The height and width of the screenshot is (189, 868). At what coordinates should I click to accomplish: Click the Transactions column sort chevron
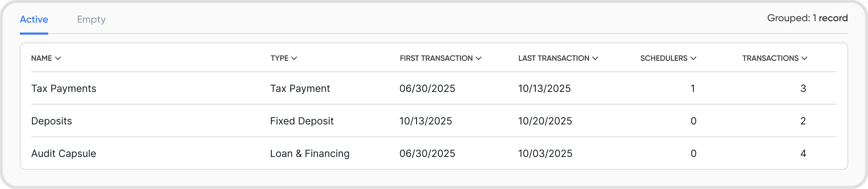(804, 58)
